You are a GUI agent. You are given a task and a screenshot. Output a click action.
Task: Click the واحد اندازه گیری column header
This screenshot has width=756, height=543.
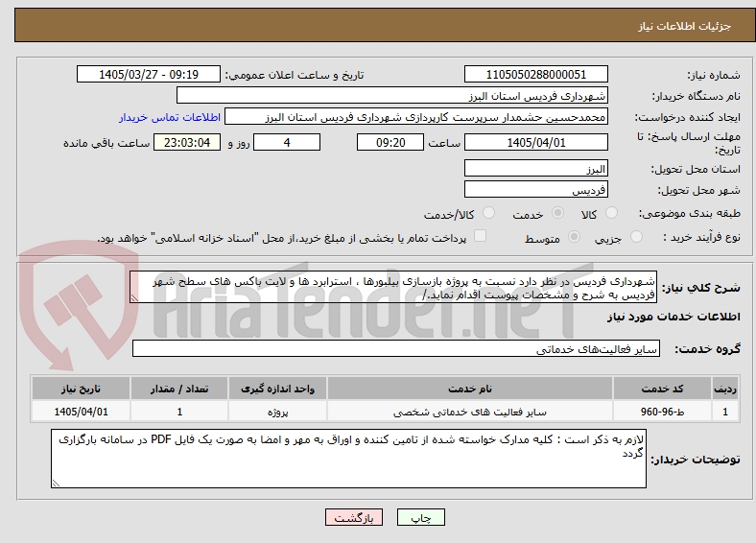coord(277,389)
